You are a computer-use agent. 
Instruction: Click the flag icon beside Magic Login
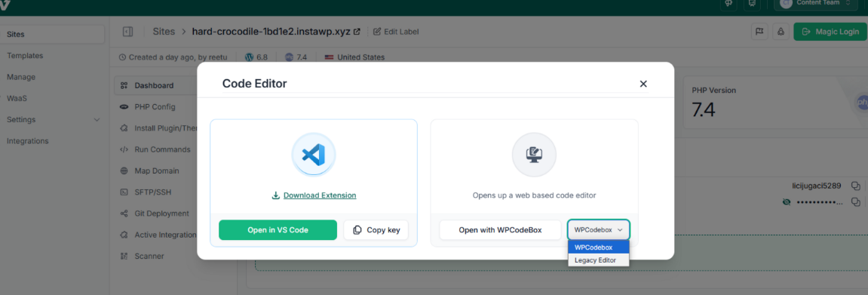759,32
